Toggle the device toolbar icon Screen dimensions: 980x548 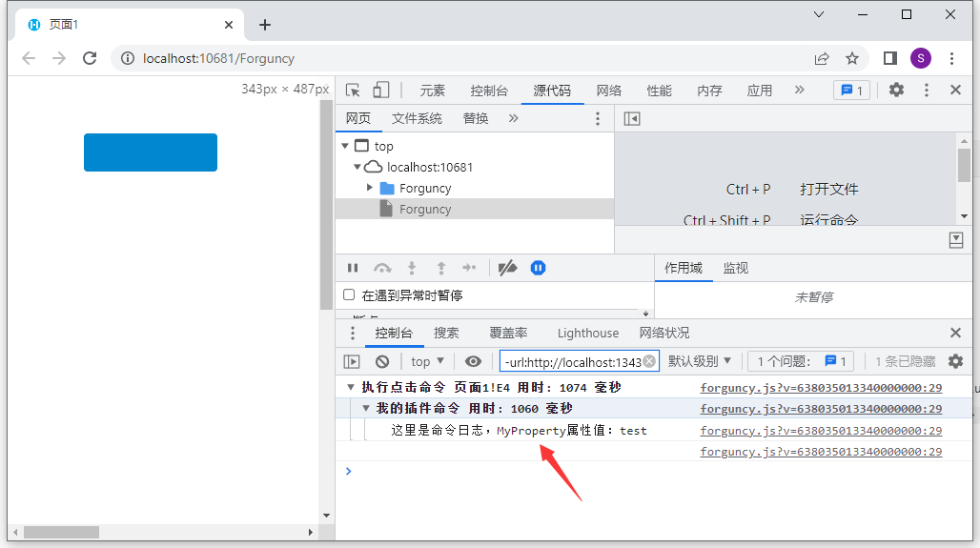click(380, 91)
